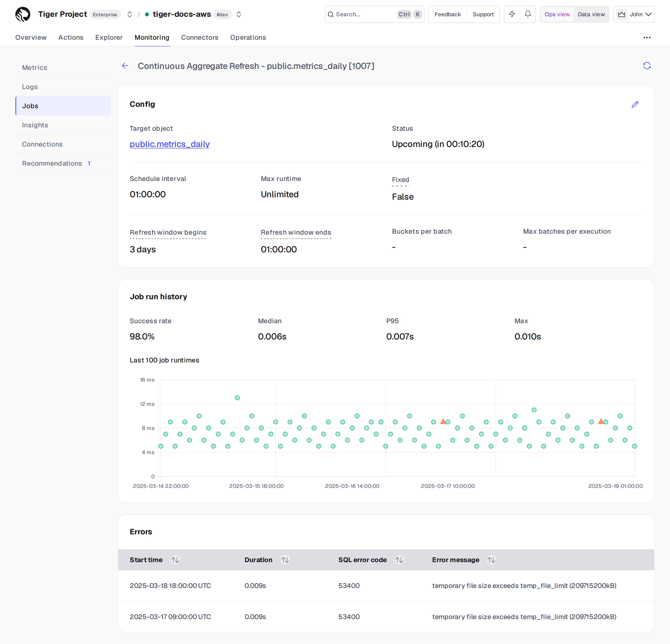The width and height of the screenshot is (670, 644).
Task: Open notifications bell icon
Action: click(x=527, y=14)
